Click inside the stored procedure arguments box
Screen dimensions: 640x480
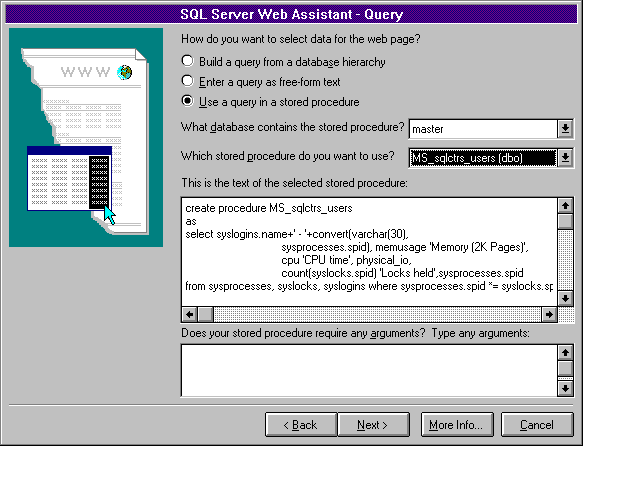tap(369, 370)
